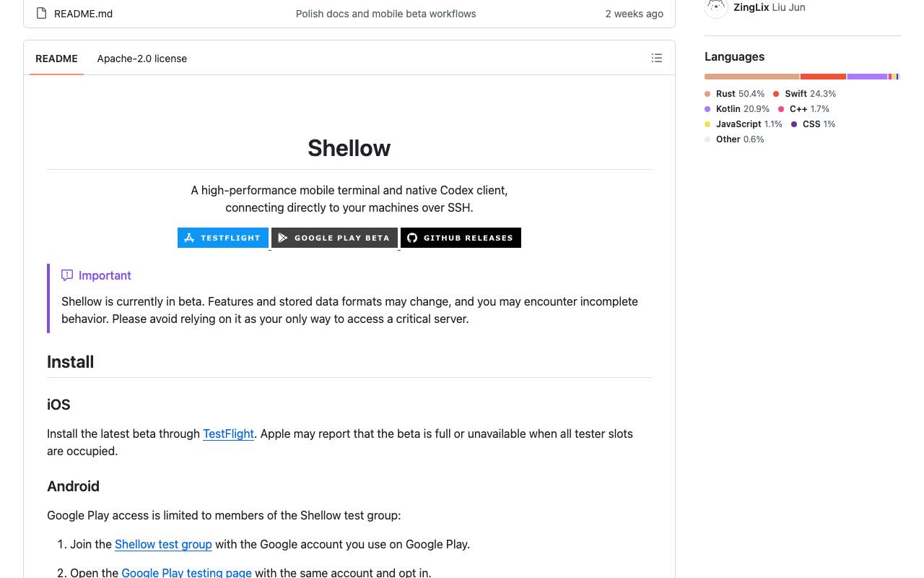Open the GitHub Releases badge
The image size is (924, 578).
coord(461,238)
